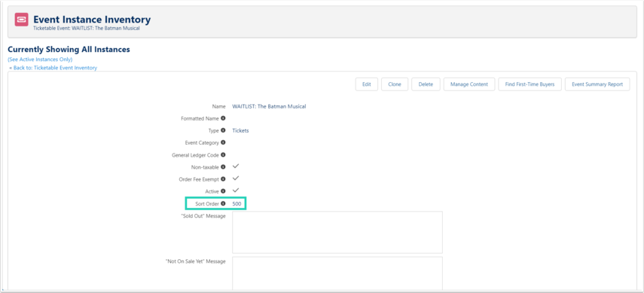
Task: Clone this event instance
Action: [x=394, y=84]
